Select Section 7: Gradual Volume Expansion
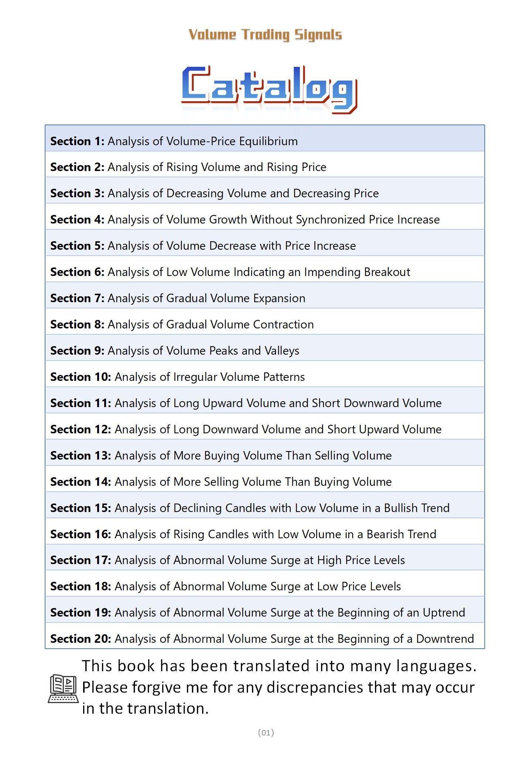Screen dimensions: 532x768 [178, 298]
